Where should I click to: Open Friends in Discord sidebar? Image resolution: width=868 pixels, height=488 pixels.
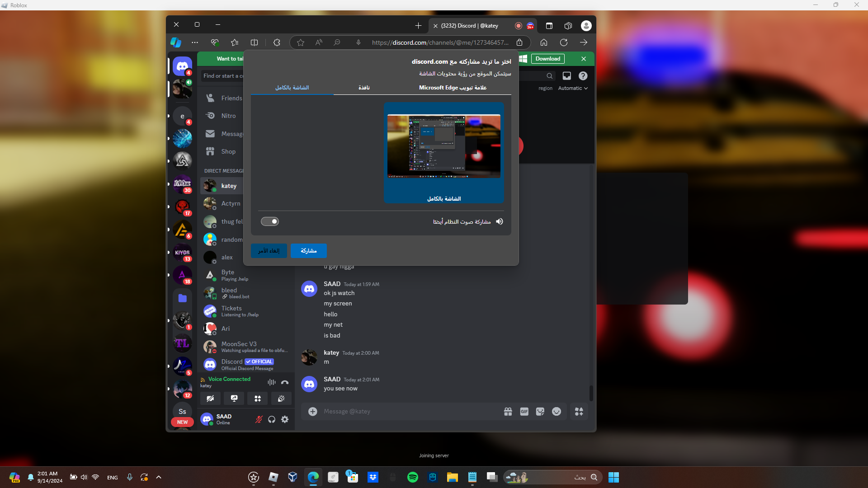click(x=224, y=98)
